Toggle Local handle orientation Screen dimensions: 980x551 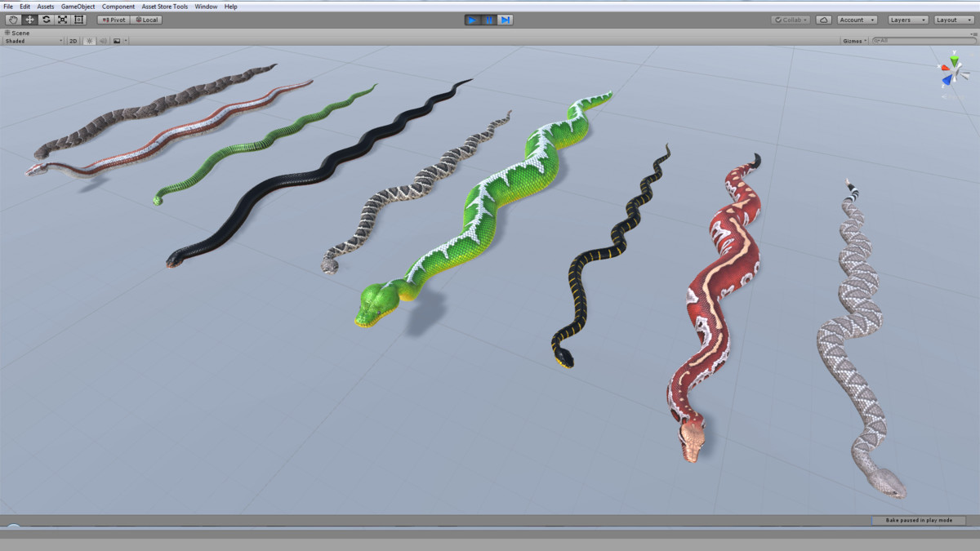(x=147, y=20)
